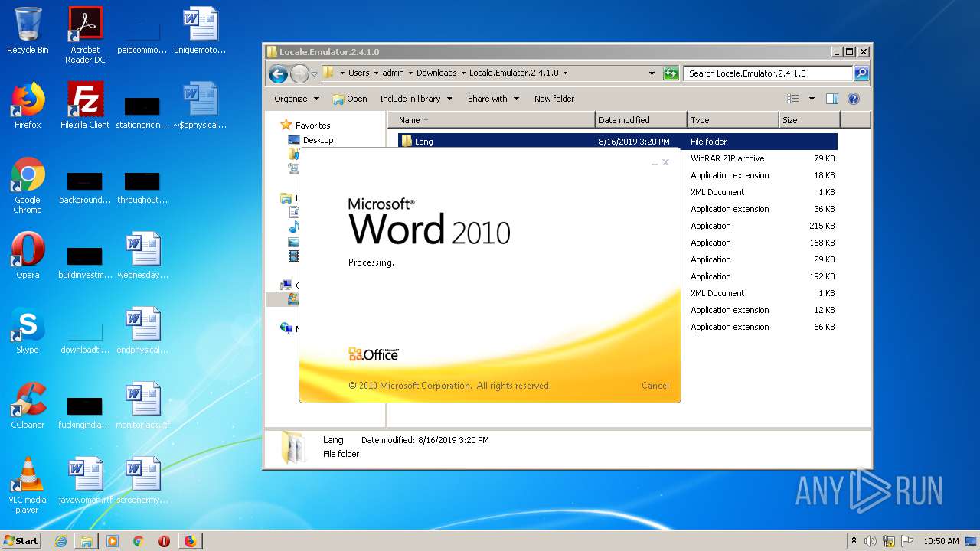Click the taskbar Opera icon
The width and height of the screenshot is (980, 551).
(x=164, y=541)
